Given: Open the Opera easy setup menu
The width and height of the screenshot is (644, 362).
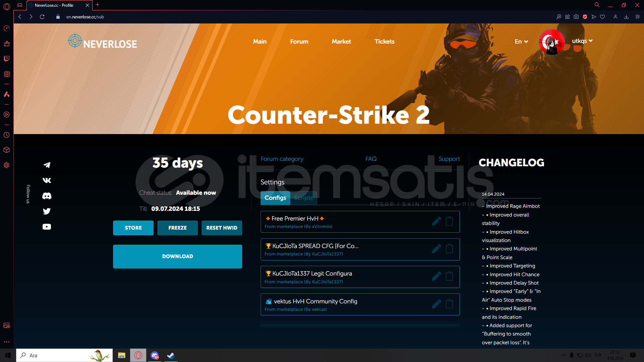Looking at the screenshot, I should (x=638, y=17).
